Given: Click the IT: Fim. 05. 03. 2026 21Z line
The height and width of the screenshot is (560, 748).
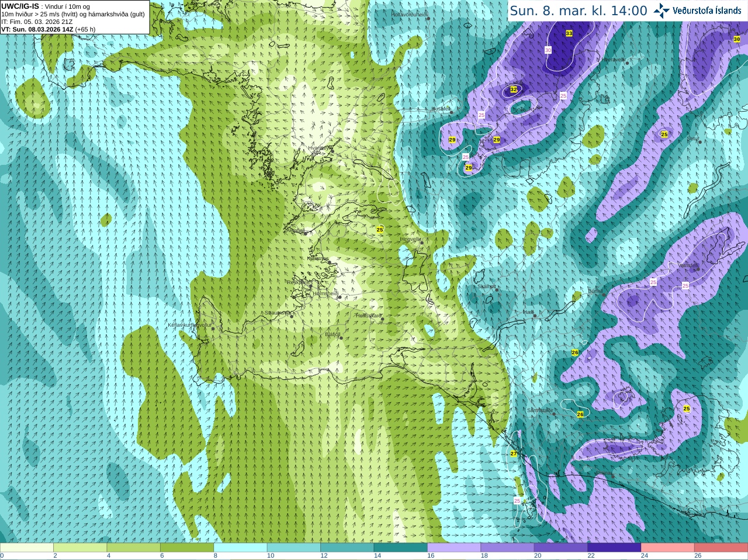Looking at the screenshot, I should [x=37, y=22].
